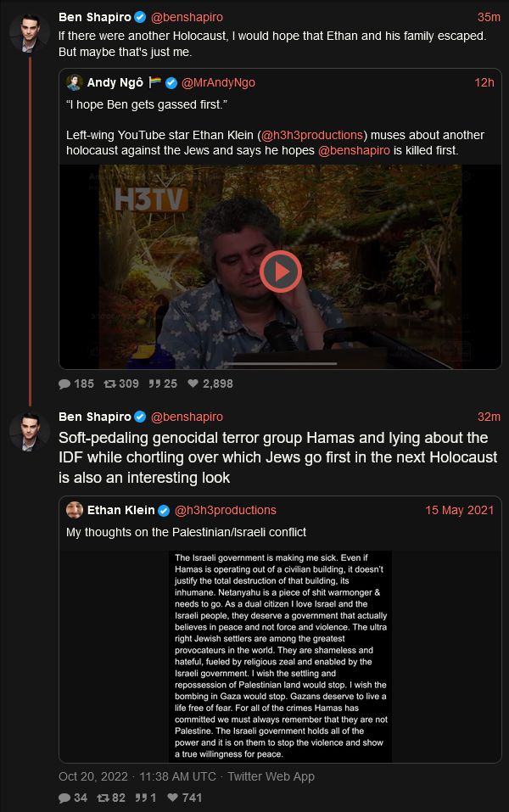The width and height of the screenshot is (509, 812).
Task: Click Andy Ngô's small profile picture
Action: coord(75,82)
